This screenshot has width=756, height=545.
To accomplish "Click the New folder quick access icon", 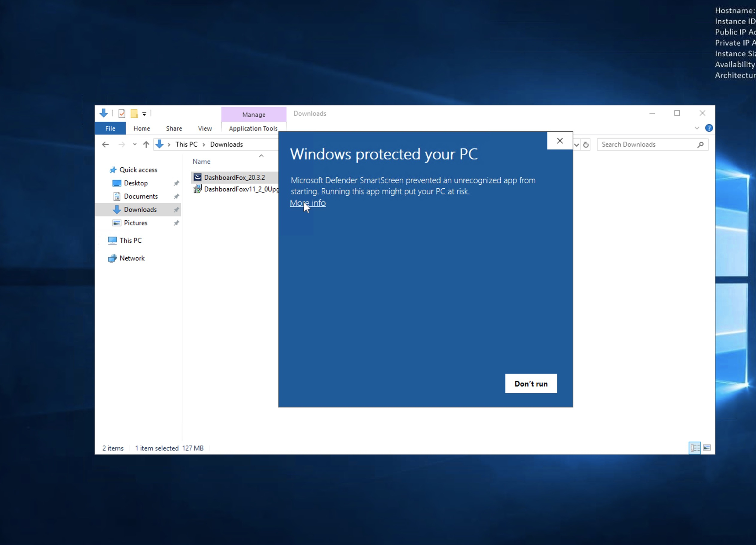I will point(134,114).
